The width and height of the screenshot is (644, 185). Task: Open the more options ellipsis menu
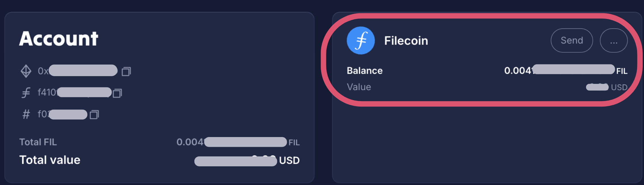[614, 40]
